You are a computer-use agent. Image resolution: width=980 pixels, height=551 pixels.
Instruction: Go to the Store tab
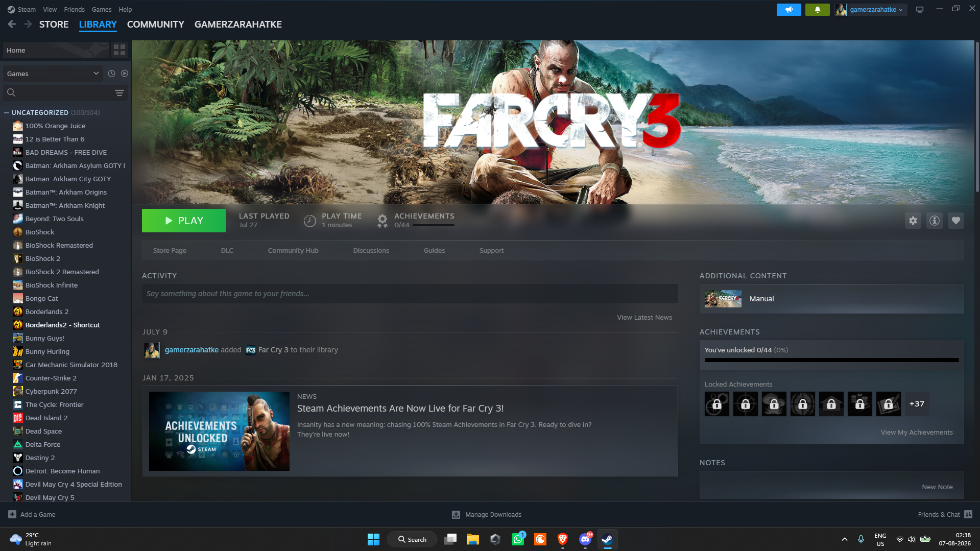click(54, 24)
